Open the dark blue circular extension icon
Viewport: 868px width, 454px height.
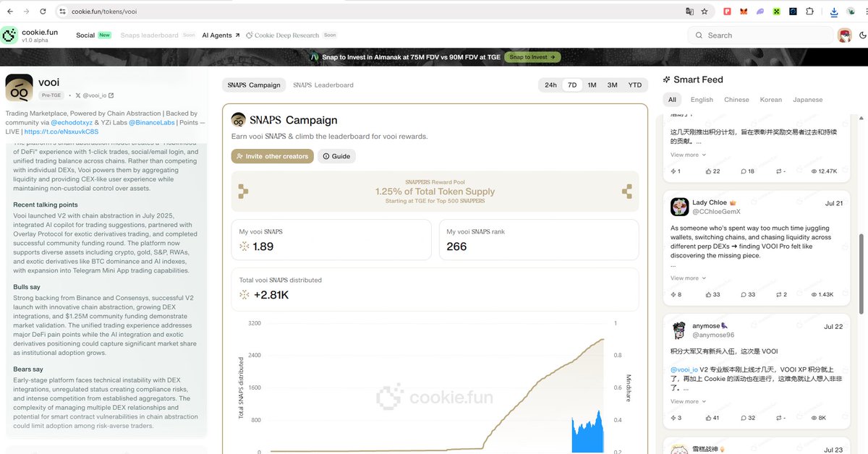coord(793,12)
